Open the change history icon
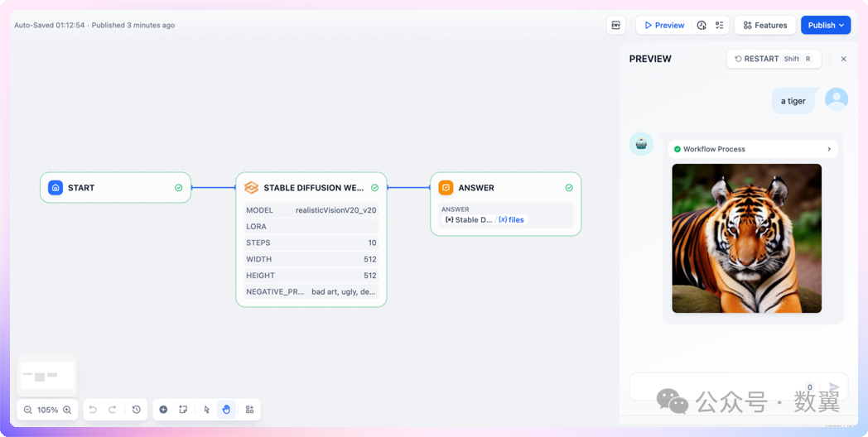868x437 pixels. [136, 410]
